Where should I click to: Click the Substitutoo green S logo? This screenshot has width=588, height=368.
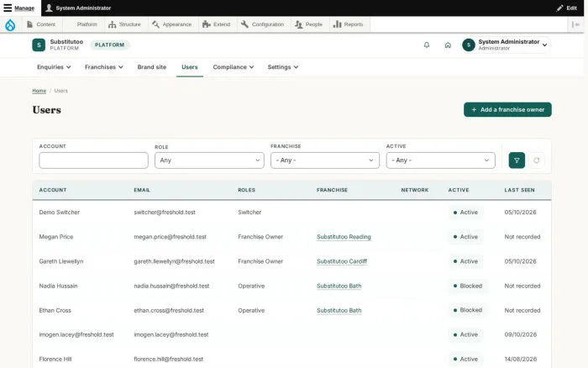click(39, 45)
